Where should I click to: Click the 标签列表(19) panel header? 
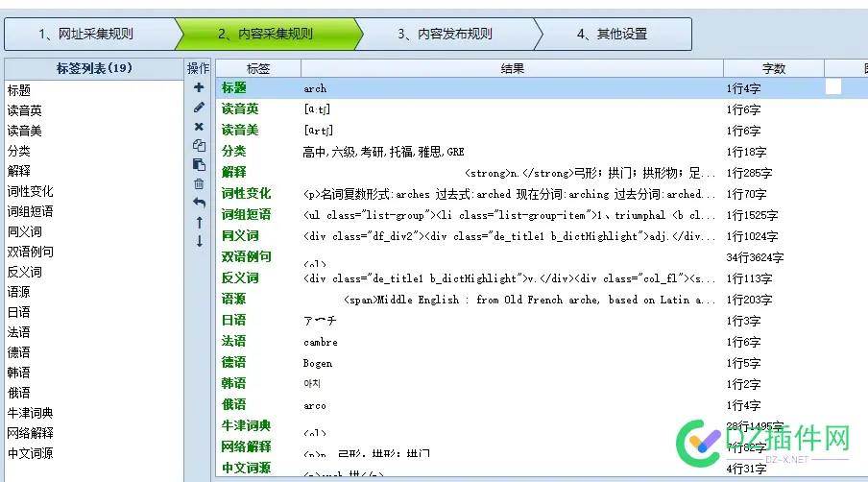click(94, 68)
